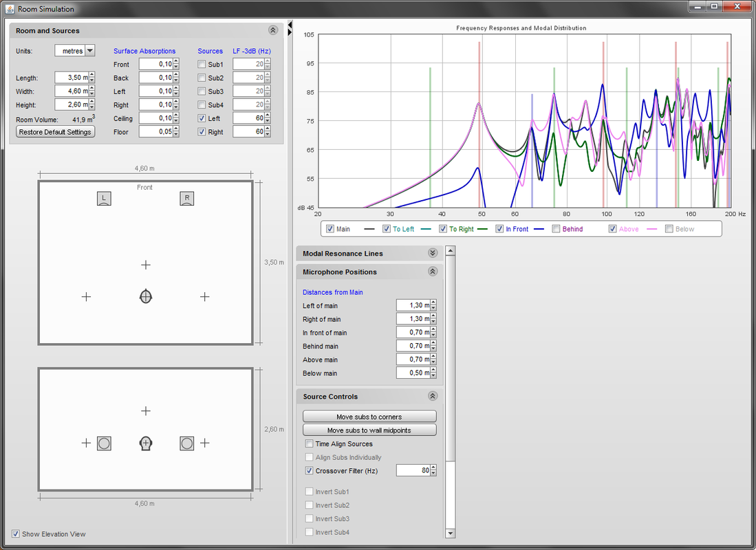
Task: Collapse left panel with the splitter arrow
Action: 290,24
